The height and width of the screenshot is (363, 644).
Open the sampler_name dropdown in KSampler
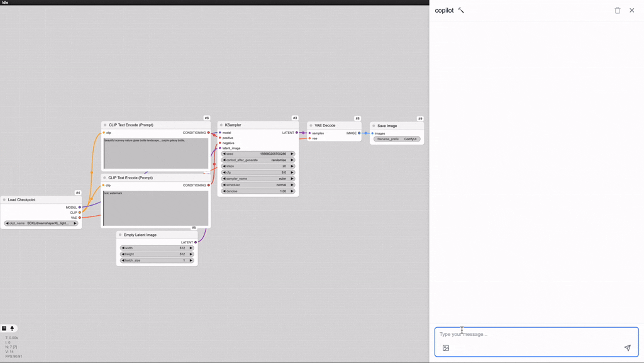258,179
